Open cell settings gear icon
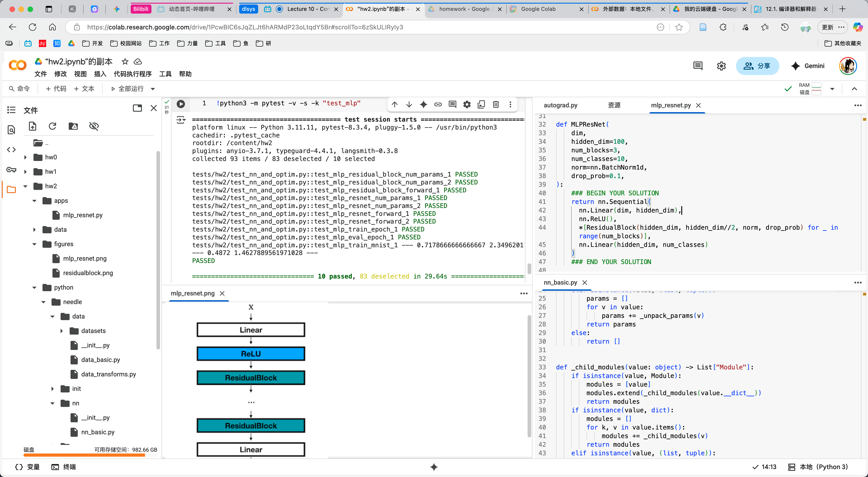The image size is (868, 477). pyautogui.click(x=467, y=104)
